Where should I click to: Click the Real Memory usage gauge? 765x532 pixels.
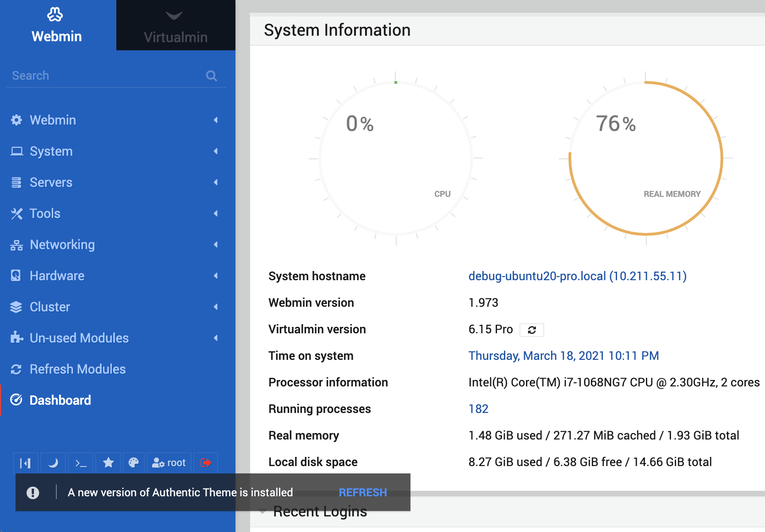click(x=645, y=158)
